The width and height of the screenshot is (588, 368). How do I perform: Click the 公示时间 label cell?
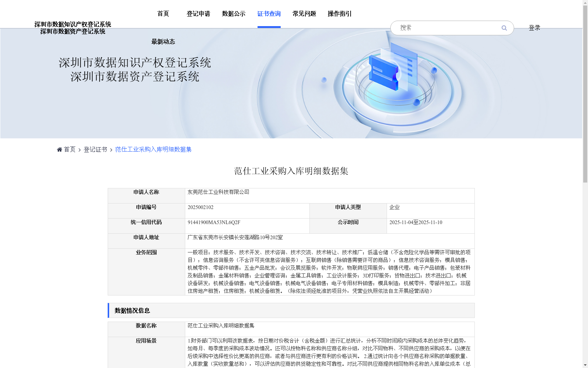348,226
